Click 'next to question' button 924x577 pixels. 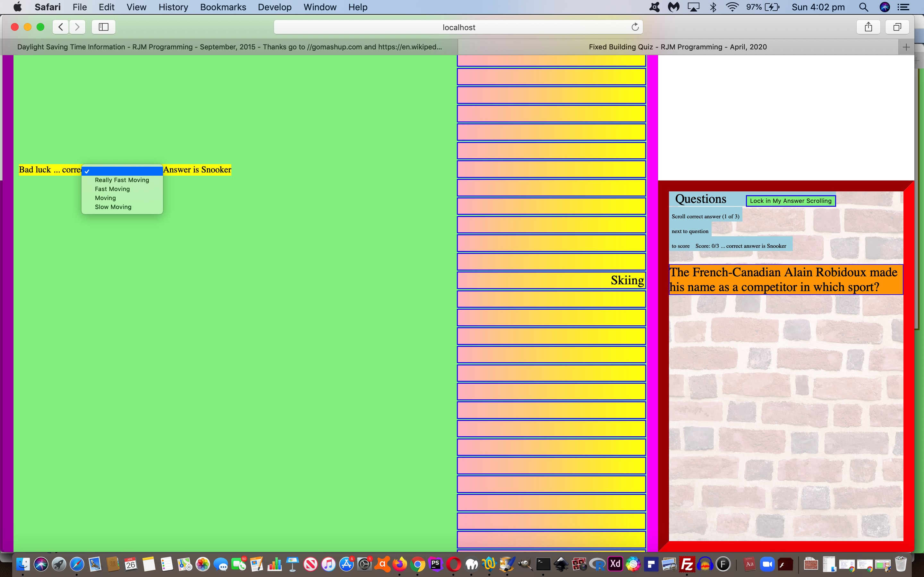tap(690, 231)
